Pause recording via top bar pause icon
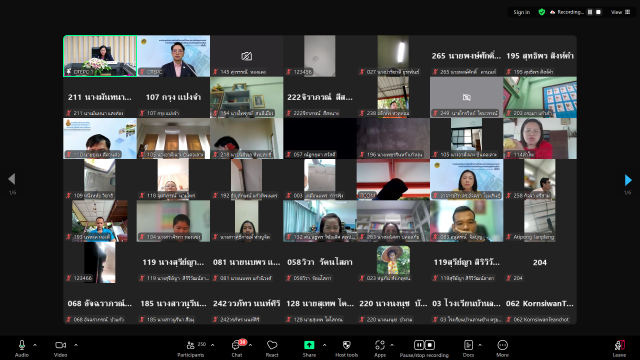 (590, 12)
